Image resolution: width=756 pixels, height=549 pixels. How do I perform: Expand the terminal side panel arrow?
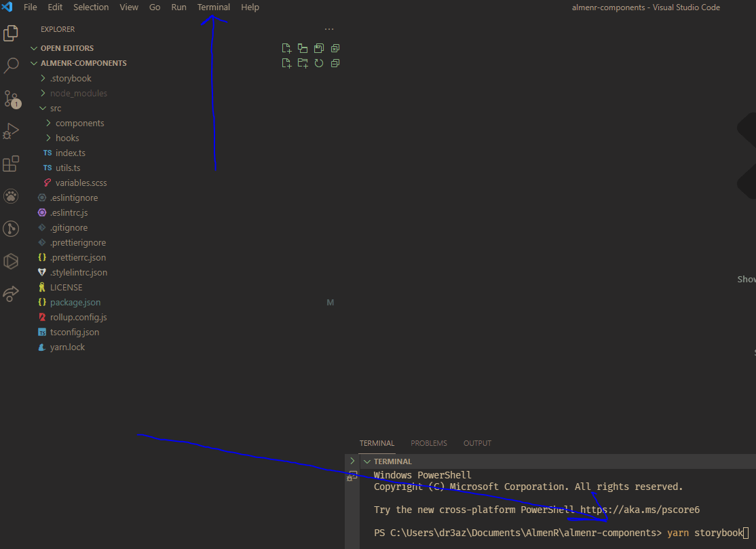[x=352, y=461]
